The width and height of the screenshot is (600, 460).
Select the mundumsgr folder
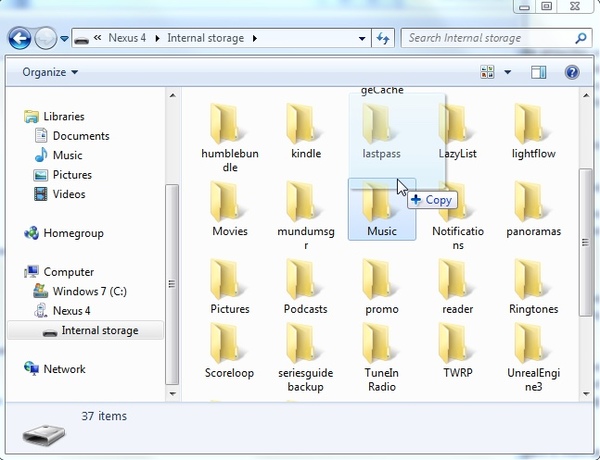(306, 215)
